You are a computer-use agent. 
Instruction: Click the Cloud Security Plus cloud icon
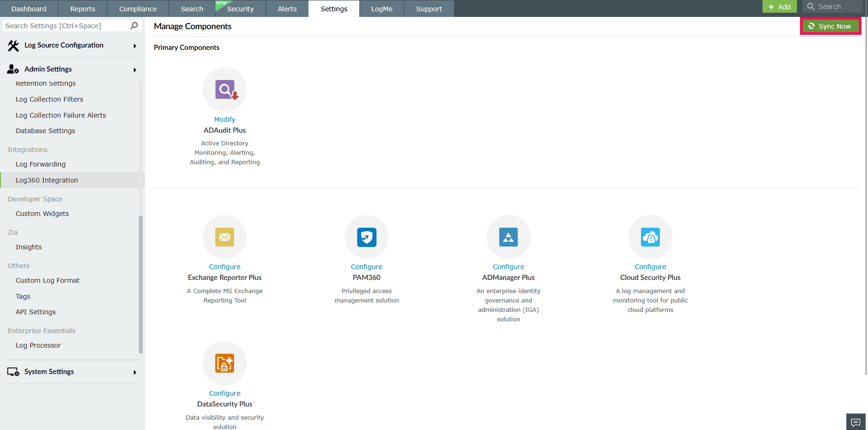pos(650,237)
